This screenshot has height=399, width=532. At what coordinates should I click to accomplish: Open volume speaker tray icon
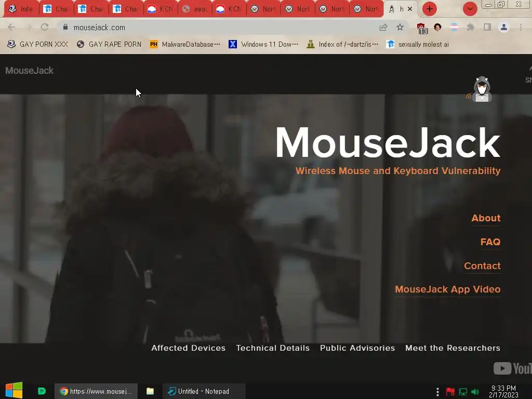pyautogui.click(x=475, y=392)
